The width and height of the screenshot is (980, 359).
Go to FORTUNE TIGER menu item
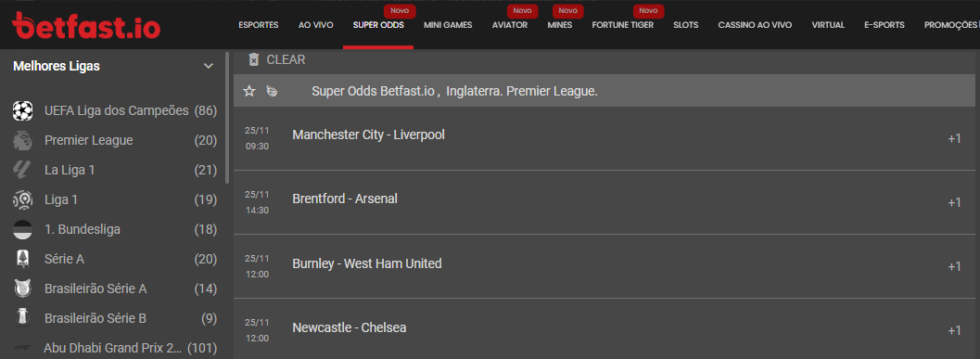click(622, 26)
